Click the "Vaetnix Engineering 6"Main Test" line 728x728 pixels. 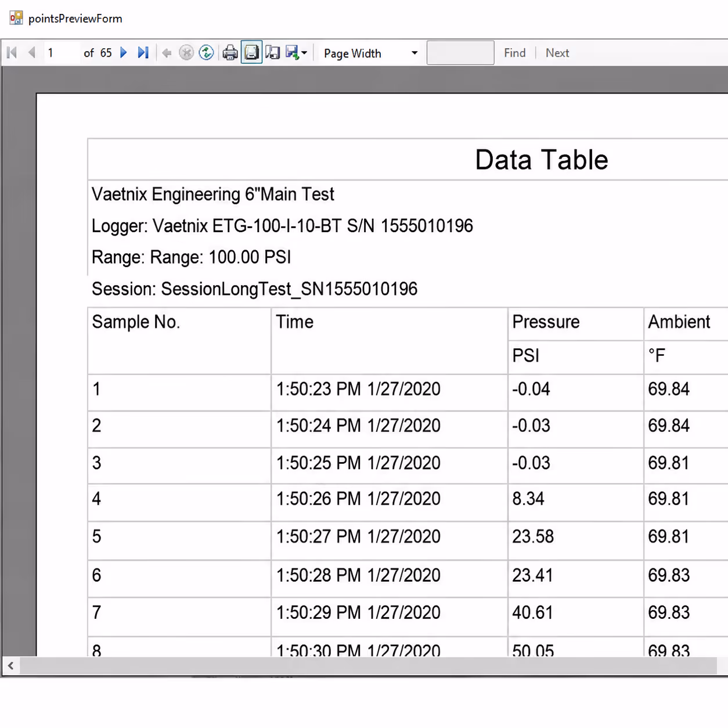(213, 194)
